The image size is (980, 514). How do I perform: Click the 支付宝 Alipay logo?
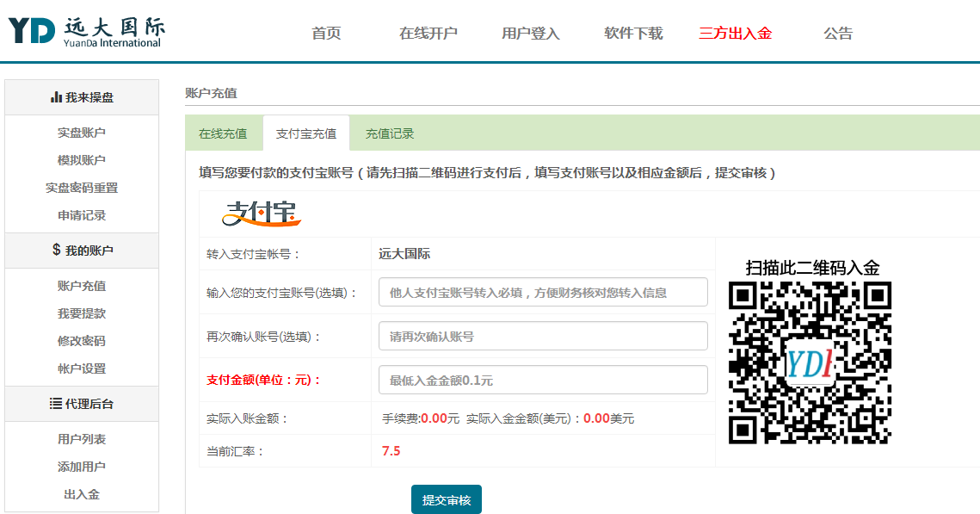click(262, 214)
